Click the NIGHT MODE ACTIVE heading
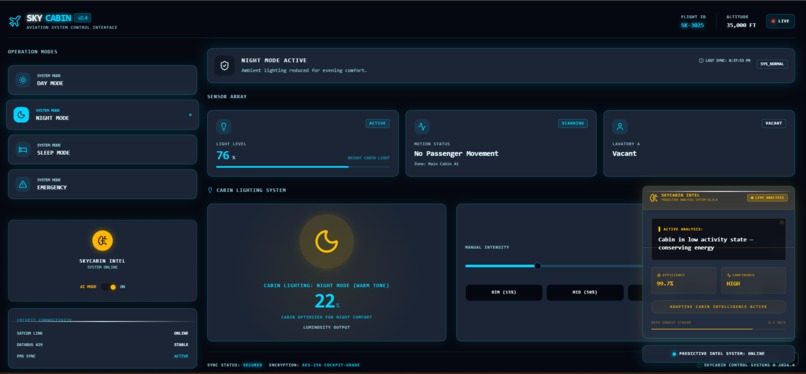Image resolution: width=806 pixels, height=374 pixels. (274, 61)
